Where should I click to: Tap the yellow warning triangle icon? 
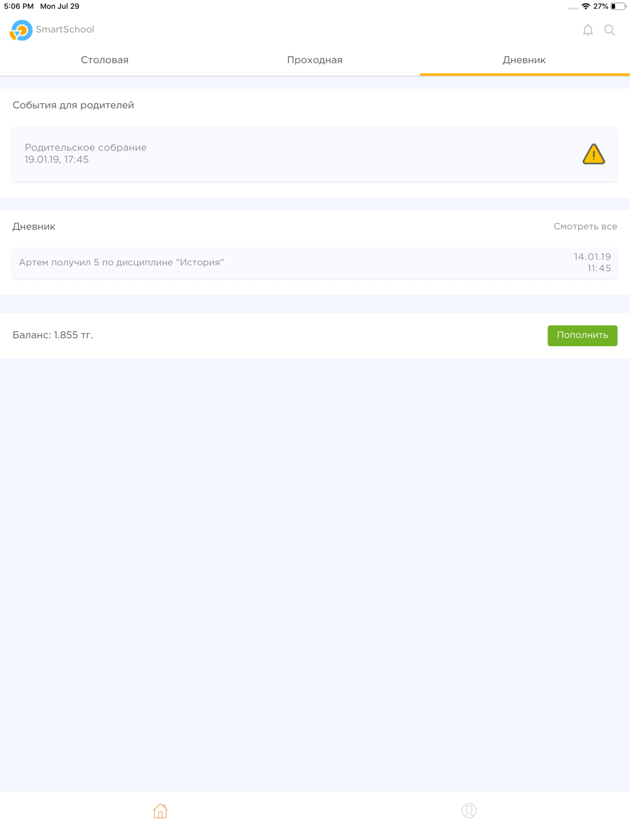593,154
